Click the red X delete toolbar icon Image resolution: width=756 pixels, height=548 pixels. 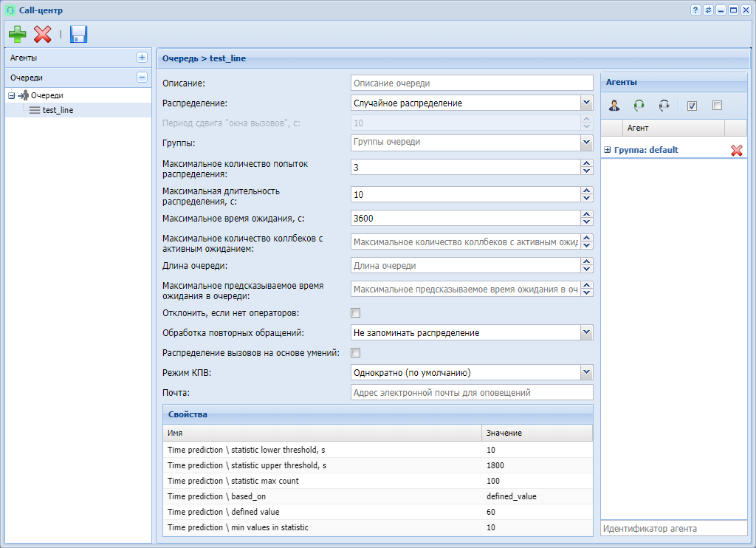click(x=43, y=34)
